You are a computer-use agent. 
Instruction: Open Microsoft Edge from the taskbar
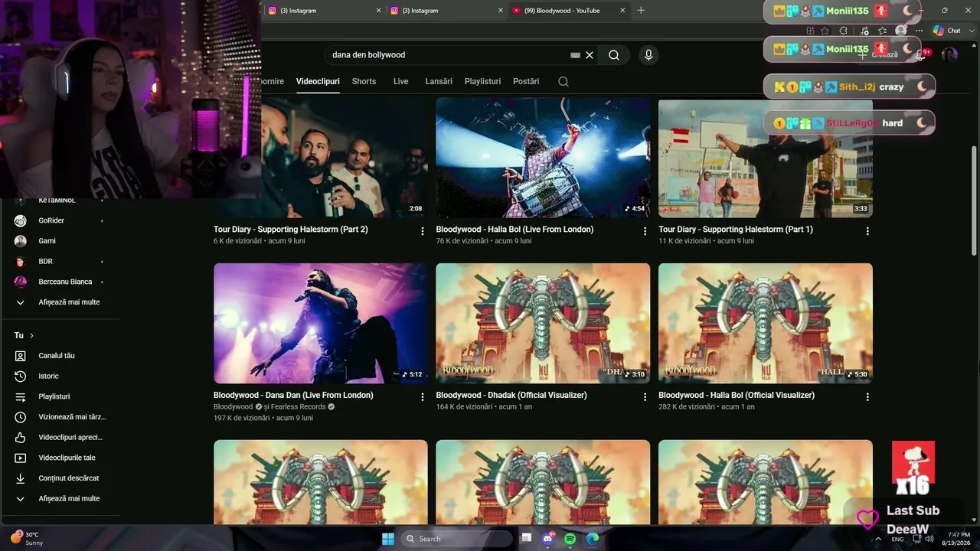[x=593, y=539]
